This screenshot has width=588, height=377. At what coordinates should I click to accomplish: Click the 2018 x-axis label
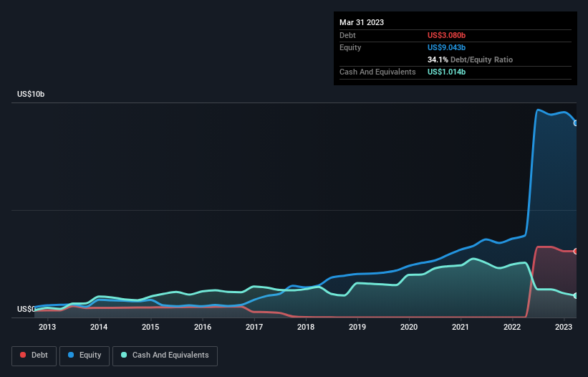[306, 327]
